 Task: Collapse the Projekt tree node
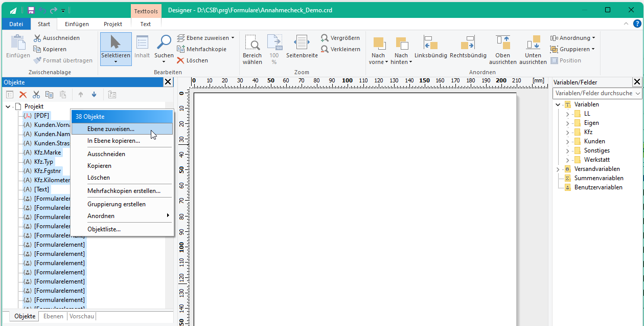pos(8,106)
